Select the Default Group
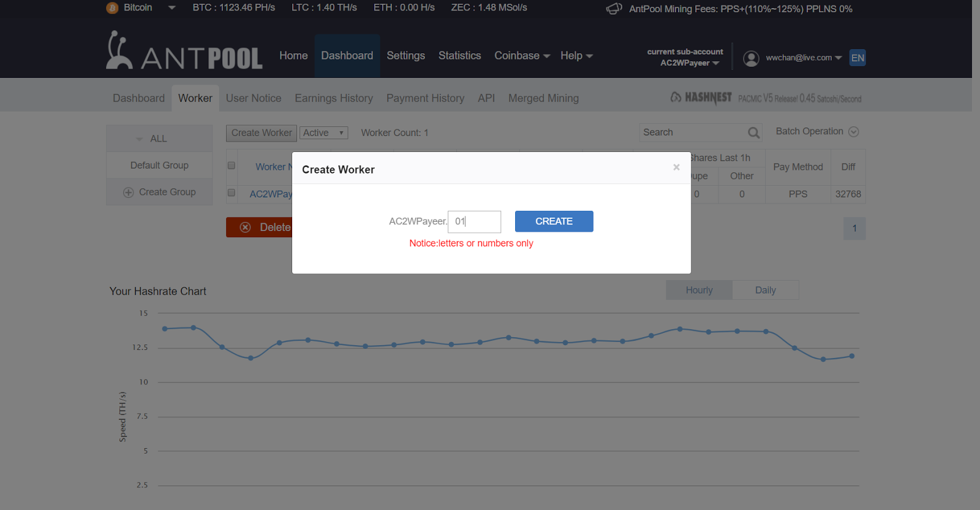The image size is (980, 510). [x=159, y=166]
